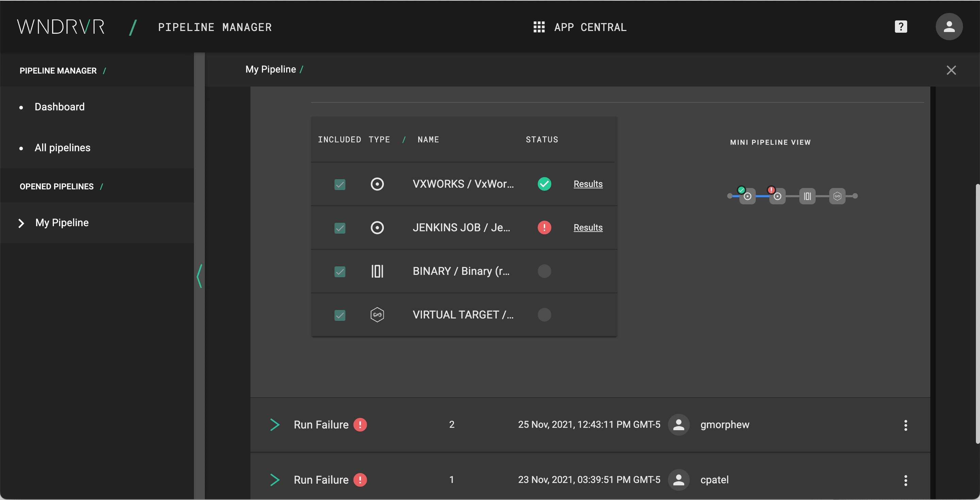Open Results link for Jenkins Job

tap(588, 228)
